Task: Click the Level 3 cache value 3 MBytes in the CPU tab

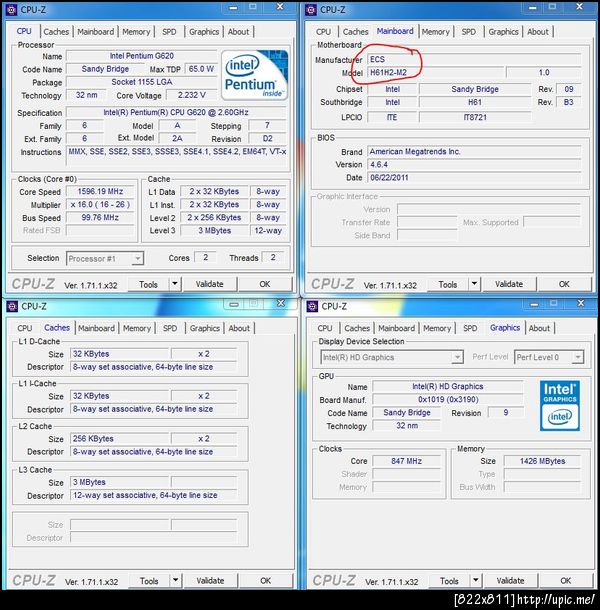Action: pyautogui.click(x=214, y=231)
